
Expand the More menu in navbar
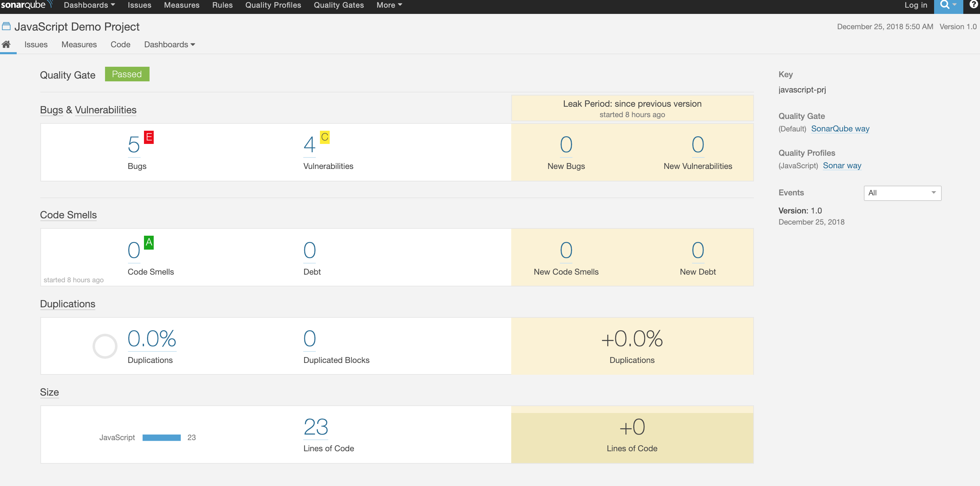tap(389, 5)
